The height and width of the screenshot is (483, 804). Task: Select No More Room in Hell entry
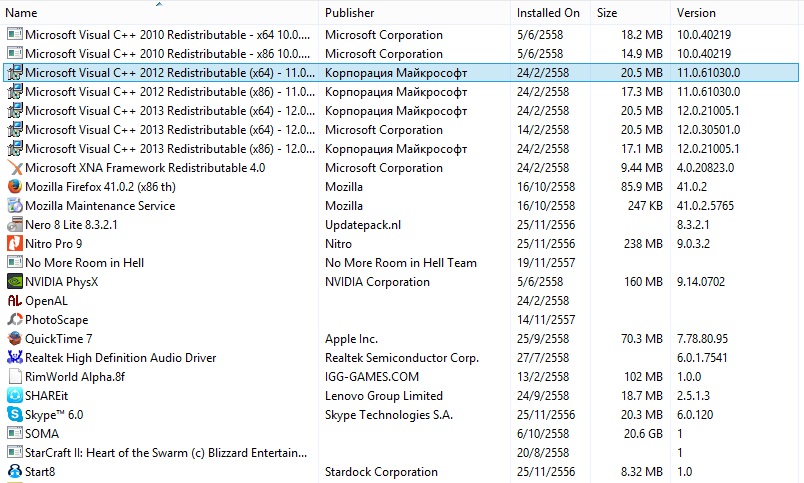click(x=401, y=263)
